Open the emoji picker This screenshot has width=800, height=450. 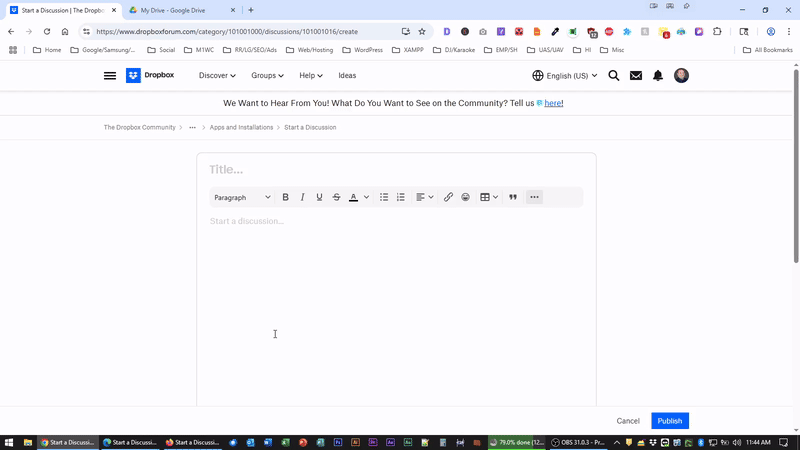(465, 197)
